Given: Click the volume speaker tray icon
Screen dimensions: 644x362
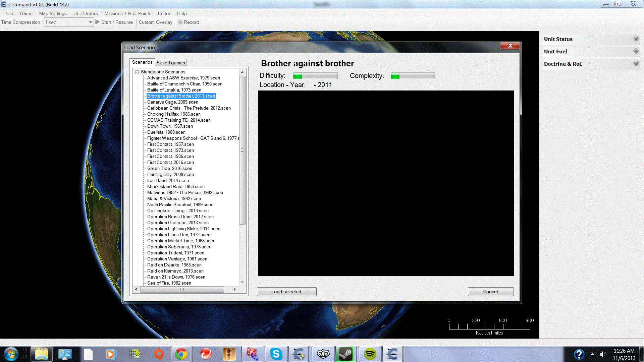Looking at the screenshot, I should click(x=603, y=354).
